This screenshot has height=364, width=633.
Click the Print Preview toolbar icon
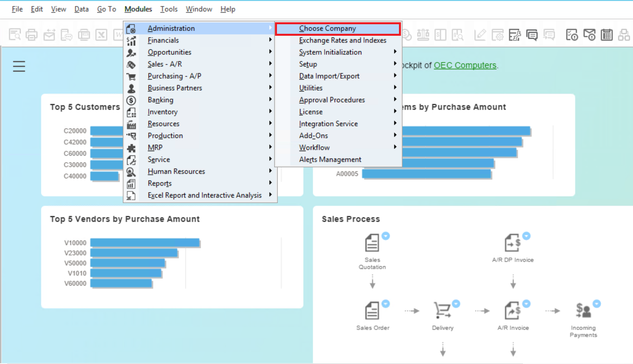15,35
